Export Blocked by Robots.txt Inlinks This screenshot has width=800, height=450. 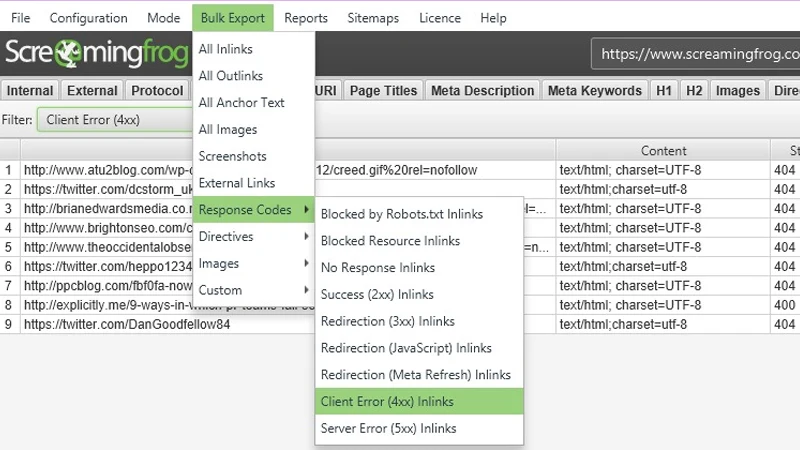419,214
